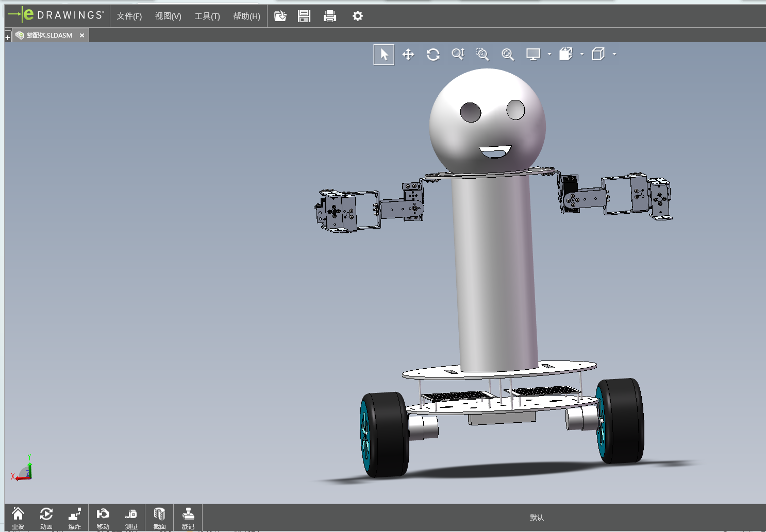The height and width of the screenshot is (532, 766).
Task: Open the display style cube dropdown arrow
Action: click(614, 54)
